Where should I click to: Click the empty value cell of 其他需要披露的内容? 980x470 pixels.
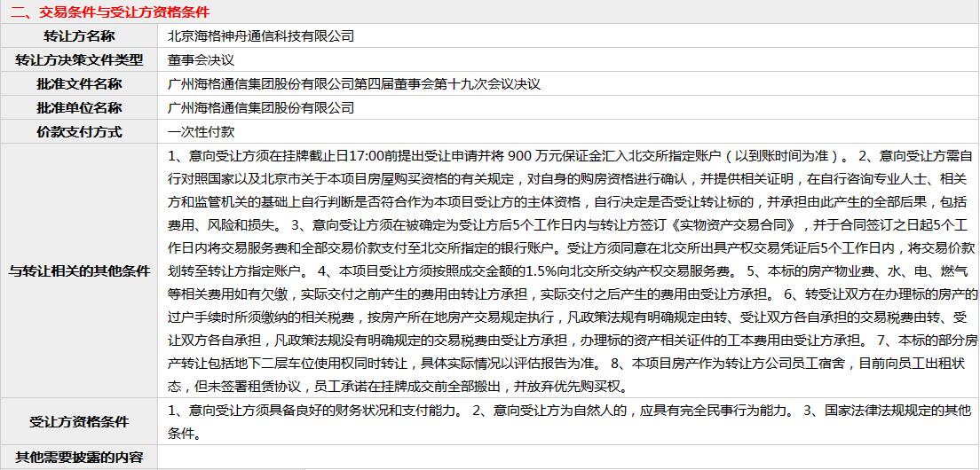coord(568,458)
